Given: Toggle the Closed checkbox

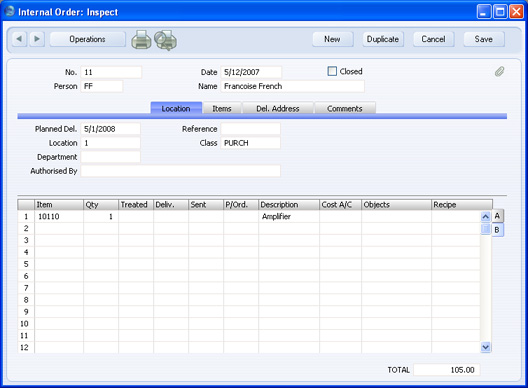Looking at the screenshot, I should 332,71.
